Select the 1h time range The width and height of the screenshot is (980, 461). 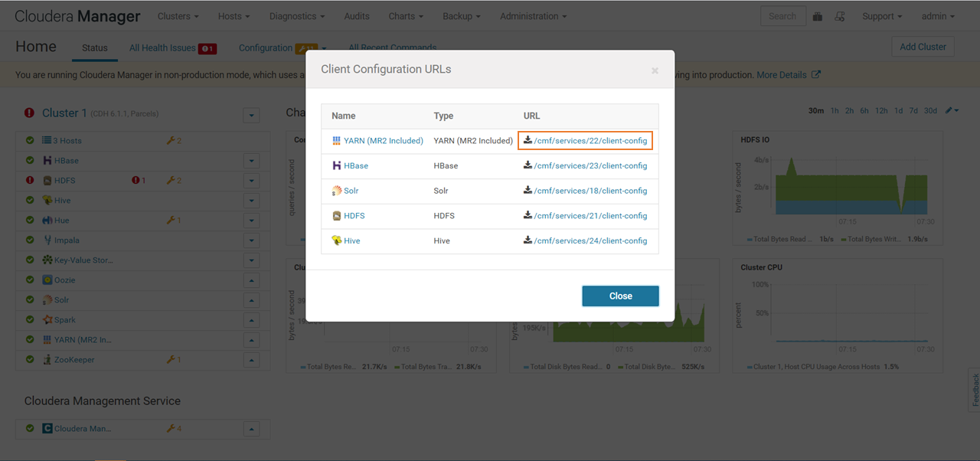coord(835,111)
